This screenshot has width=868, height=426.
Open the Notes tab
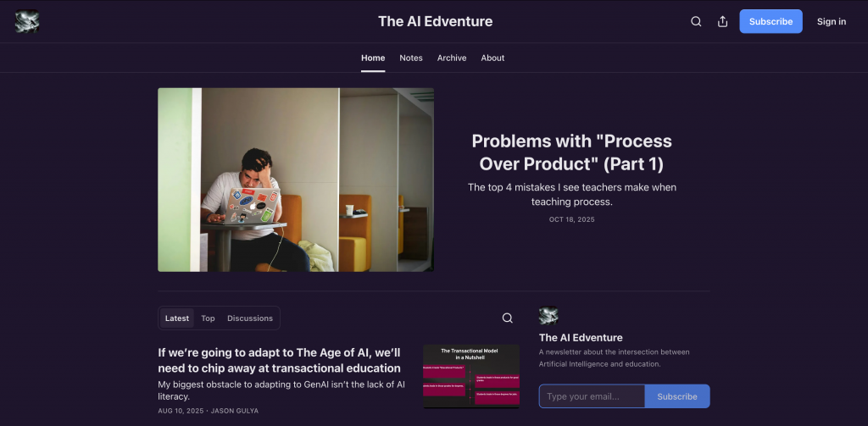pyautogui.click(x=411, y=58)
